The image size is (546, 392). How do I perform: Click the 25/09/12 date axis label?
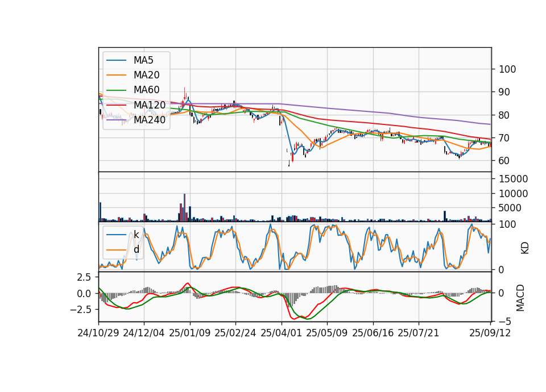coord(490,333)
